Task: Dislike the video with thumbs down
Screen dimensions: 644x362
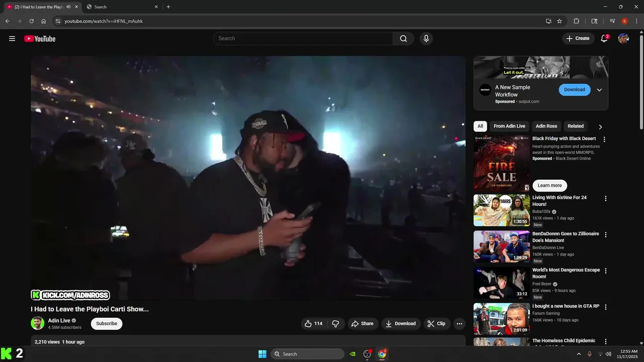Action: [336, 324]
